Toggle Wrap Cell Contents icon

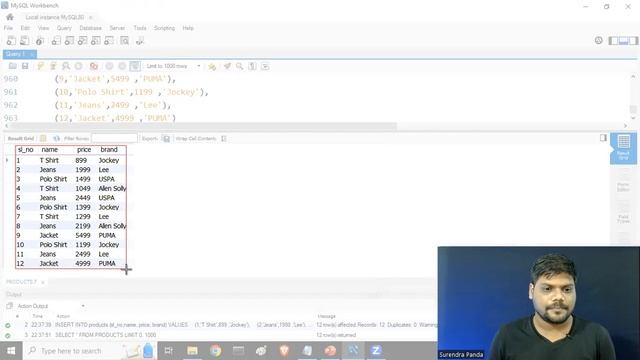[224, 139]
